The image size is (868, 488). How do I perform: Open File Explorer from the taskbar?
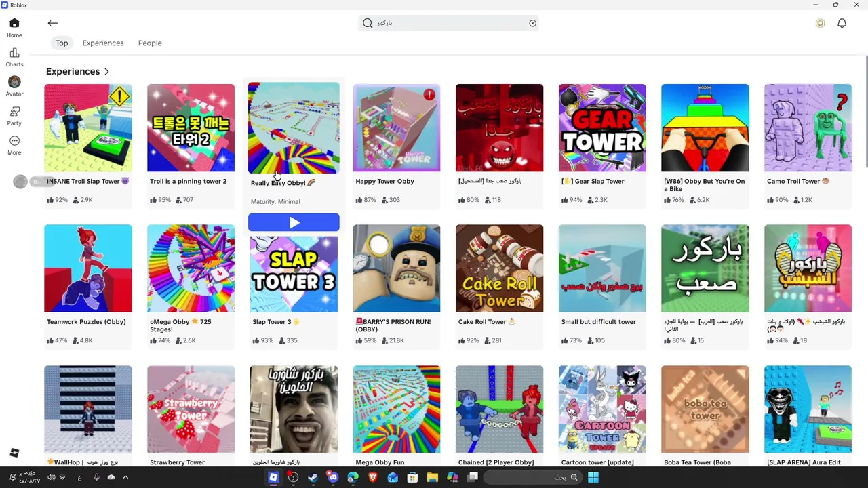coord(433,477)
